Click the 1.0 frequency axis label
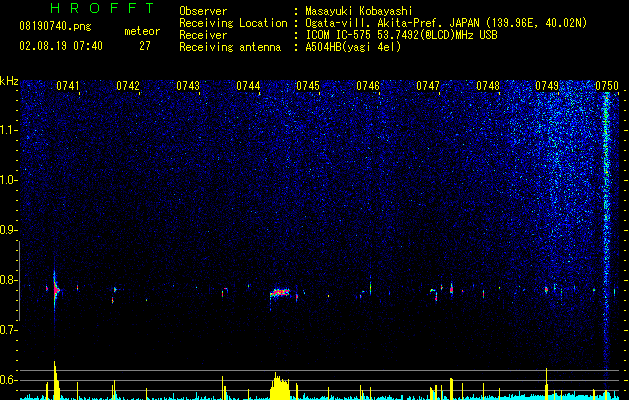This screenshot has width=629, height=400. pos(9,180)
